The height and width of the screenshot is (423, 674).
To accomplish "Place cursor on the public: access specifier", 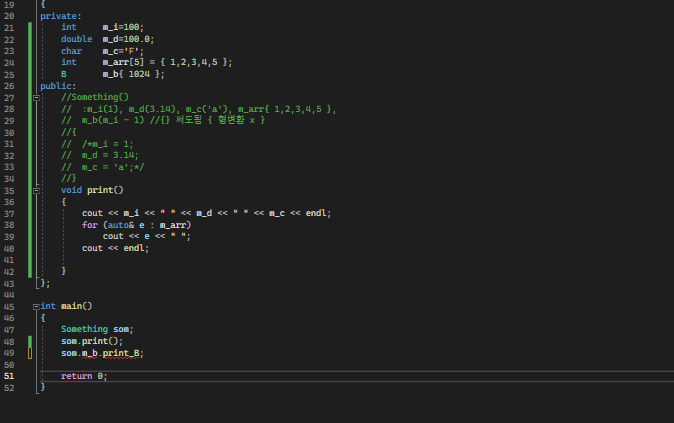I will pos(58,86).
